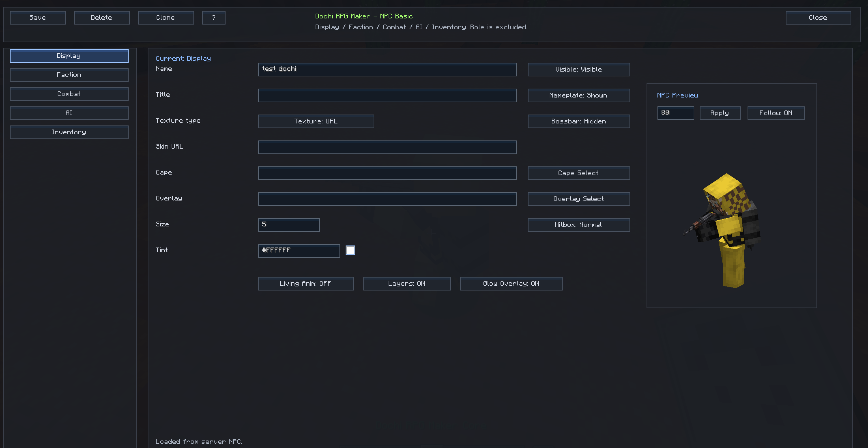Open the Overlay Select chooser
The image size is (868, 448).
[x=579, y=199]
